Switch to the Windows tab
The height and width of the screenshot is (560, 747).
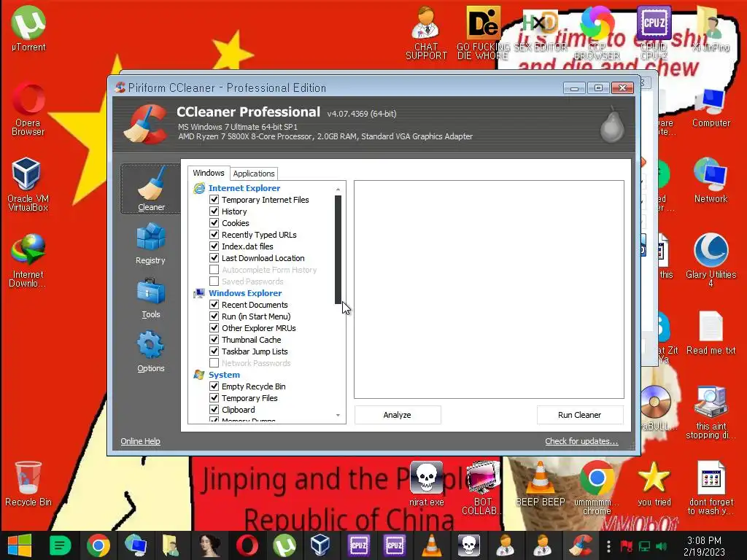pyautogui.click(x=209, y=173)
